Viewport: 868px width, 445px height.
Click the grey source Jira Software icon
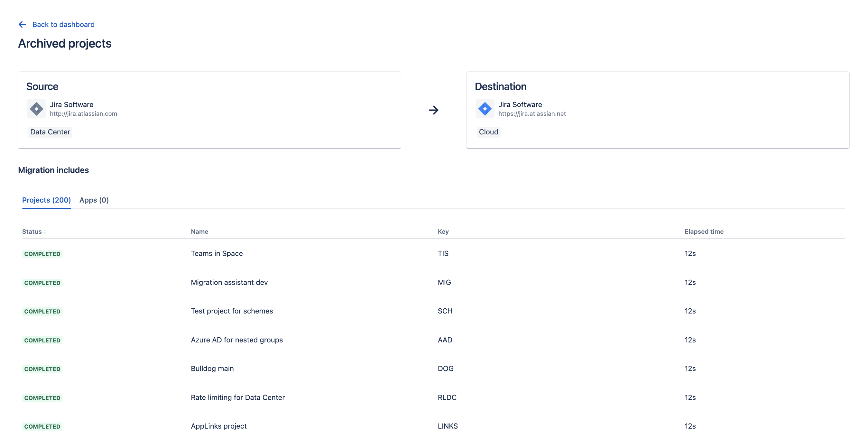(x=36, y=109)
